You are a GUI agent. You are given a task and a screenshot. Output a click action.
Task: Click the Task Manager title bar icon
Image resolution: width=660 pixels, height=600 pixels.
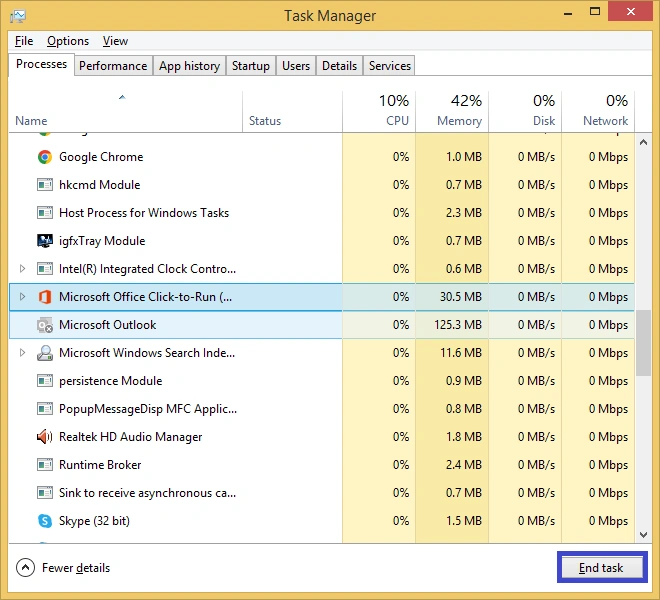point(18,16)
